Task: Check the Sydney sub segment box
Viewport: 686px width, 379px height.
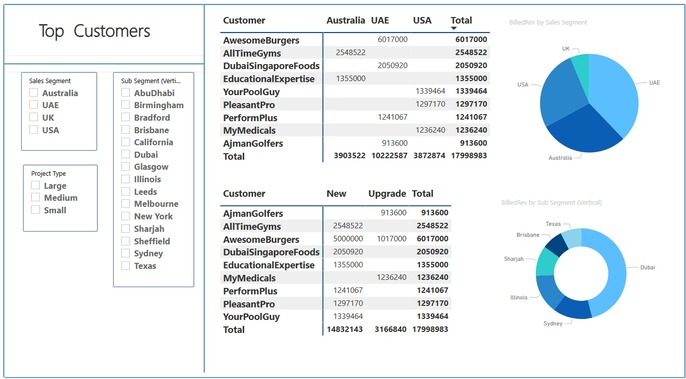Action: tap(126, 253)
